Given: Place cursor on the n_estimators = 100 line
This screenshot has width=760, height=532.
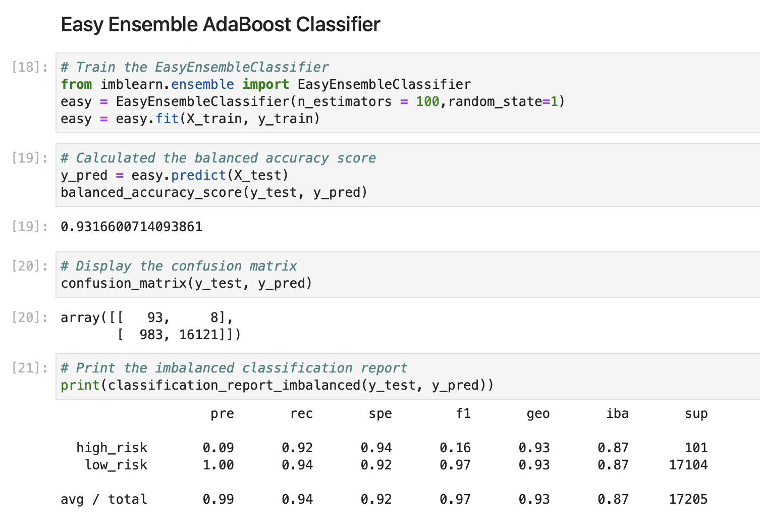Looking at the screenshot, I should [x=313, y=101].
